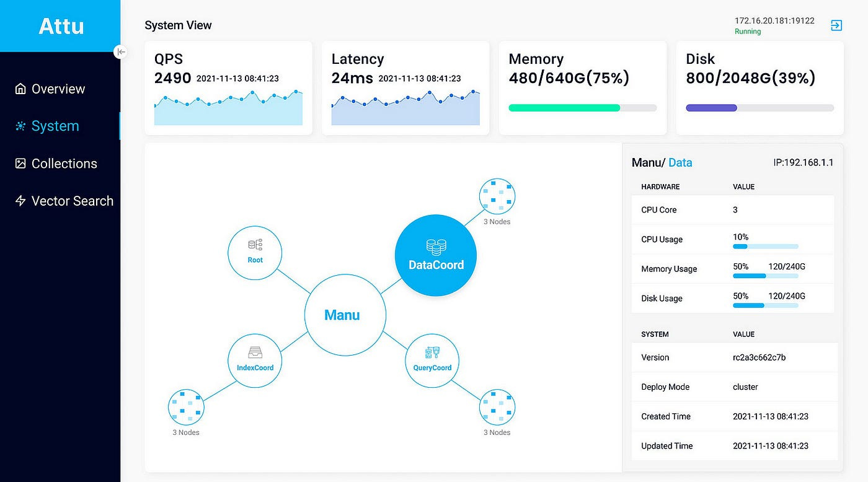Collapse the sidebar with the arrow toggle
This screenshot has width=868, height=482.
[120, 51]
